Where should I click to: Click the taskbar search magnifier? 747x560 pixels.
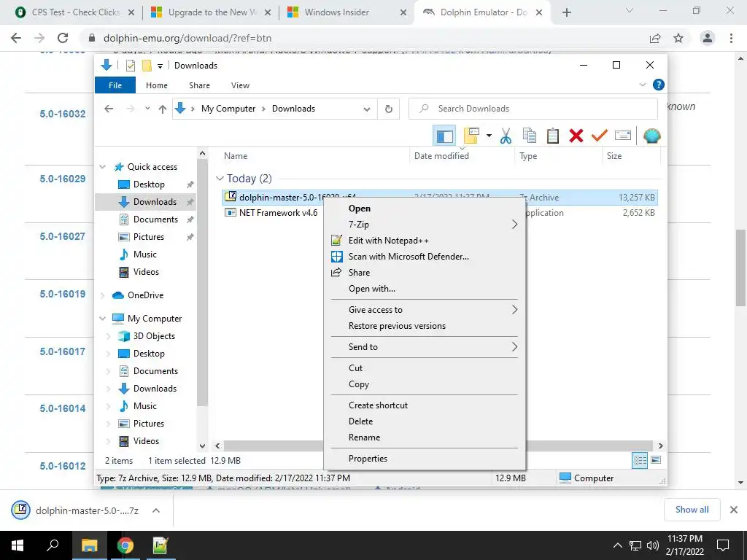(x=53, y=545)
